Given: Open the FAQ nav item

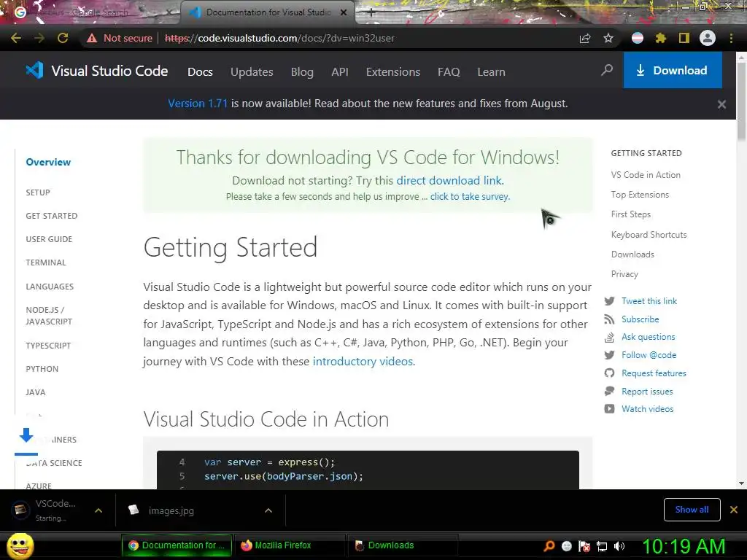Looking at the screenshot, I should 449,72.
